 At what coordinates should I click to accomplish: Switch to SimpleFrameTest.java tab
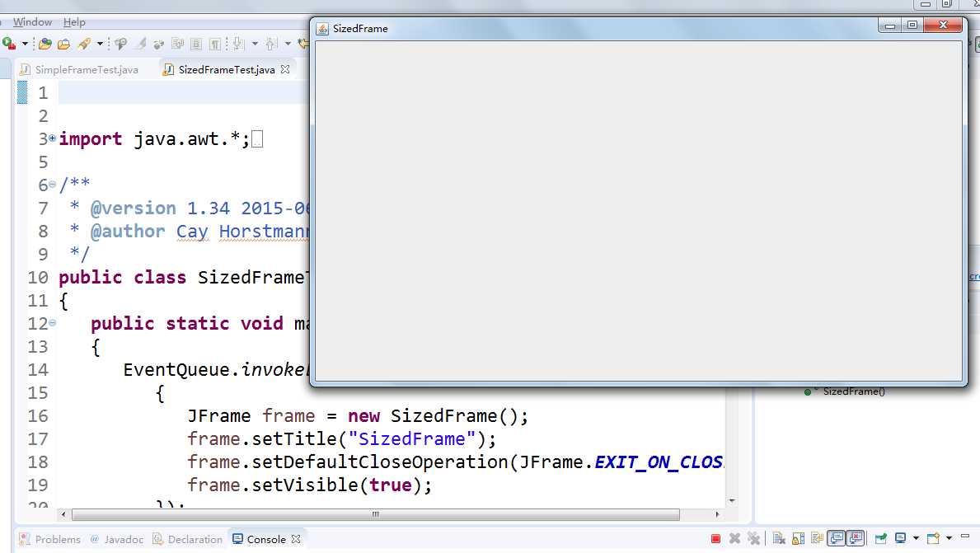pyautogui.click(x=87, y=69)
